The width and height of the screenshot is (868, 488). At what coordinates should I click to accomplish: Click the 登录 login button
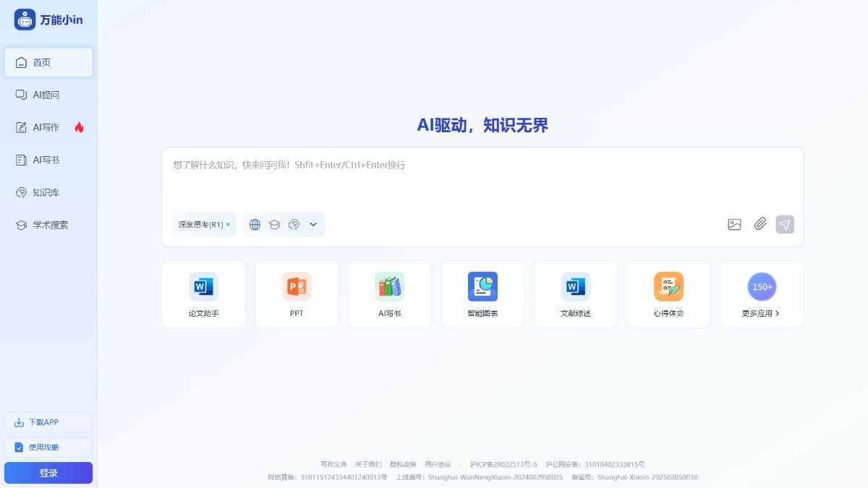[x=48, y=472]
